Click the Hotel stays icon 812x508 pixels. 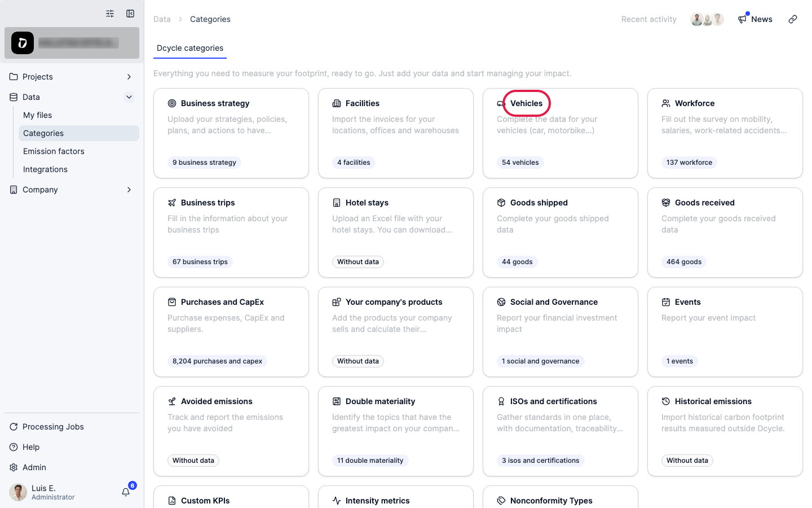(x=337, y=203)
